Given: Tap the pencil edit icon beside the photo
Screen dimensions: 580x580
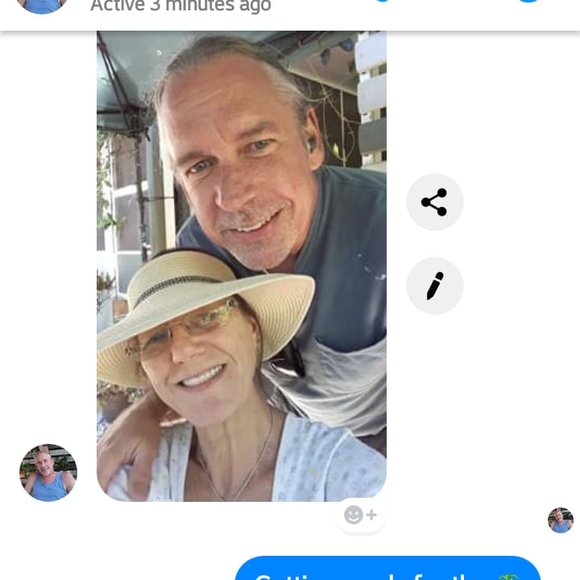Looking at the screenshot, I should point(435,286).
